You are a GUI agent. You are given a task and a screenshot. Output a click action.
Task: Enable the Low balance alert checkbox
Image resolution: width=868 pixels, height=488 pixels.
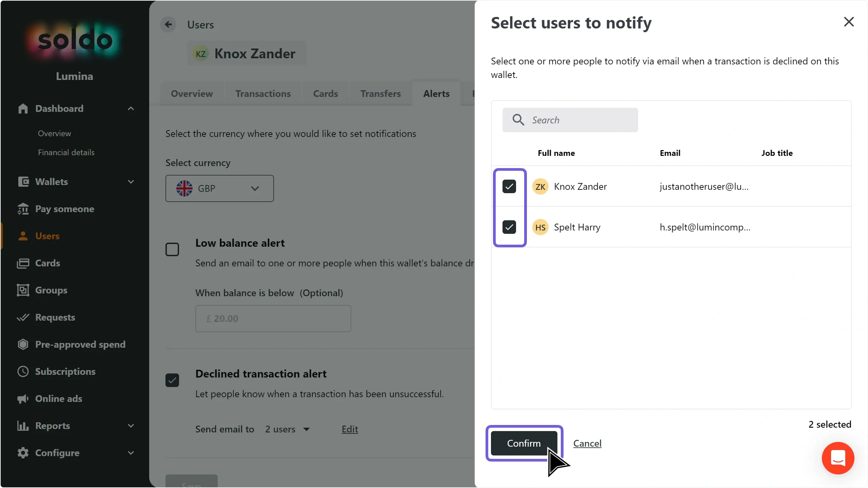tap(172, 249)
